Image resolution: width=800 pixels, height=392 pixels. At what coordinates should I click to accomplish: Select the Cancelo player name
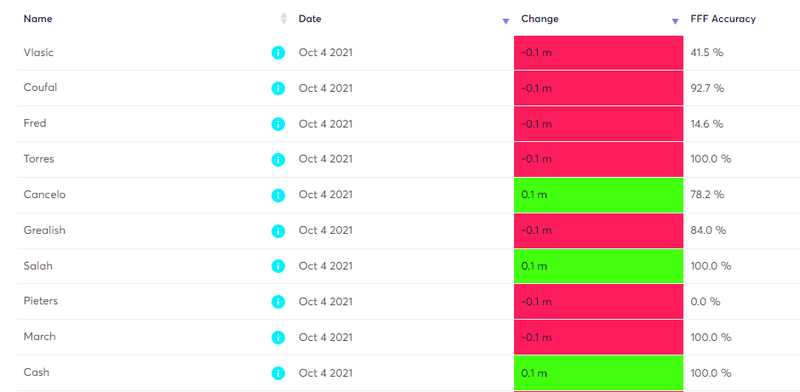[44, 194]
